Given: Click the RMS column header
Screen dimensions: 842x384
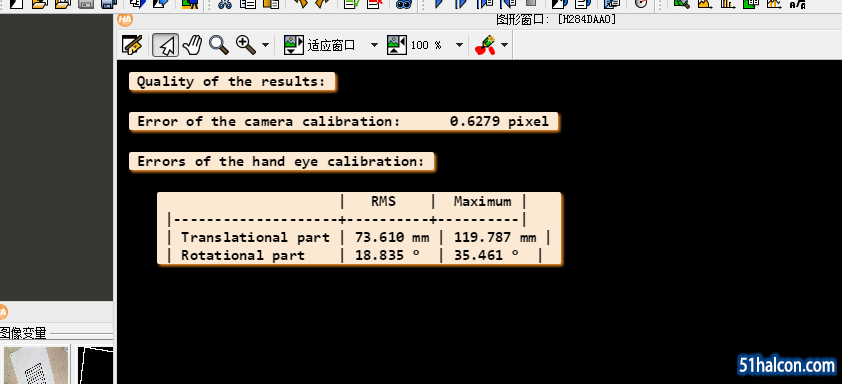Looking at the screenshot, I should click(383, 201).
